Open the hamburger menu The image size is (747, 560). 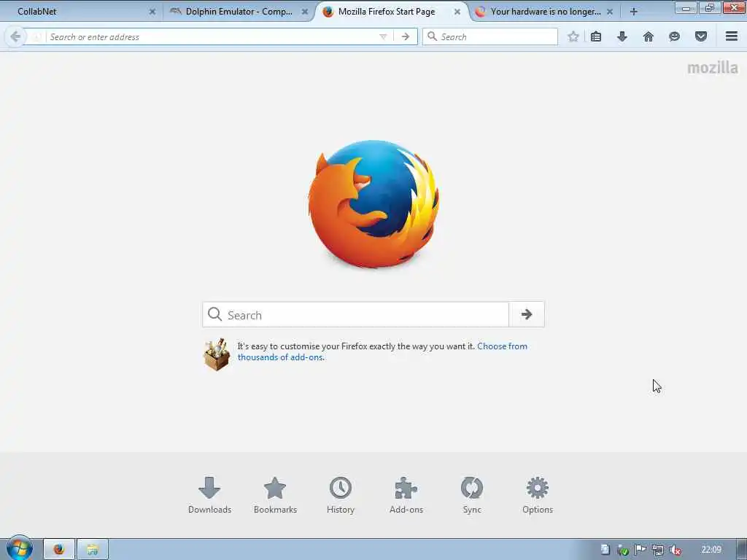tap(732, 36)
